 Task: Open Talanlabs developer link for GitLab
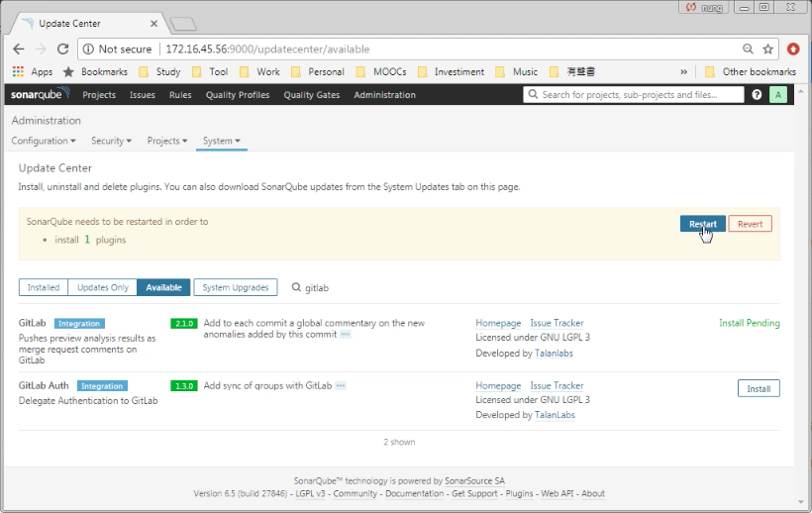point(554,353)
